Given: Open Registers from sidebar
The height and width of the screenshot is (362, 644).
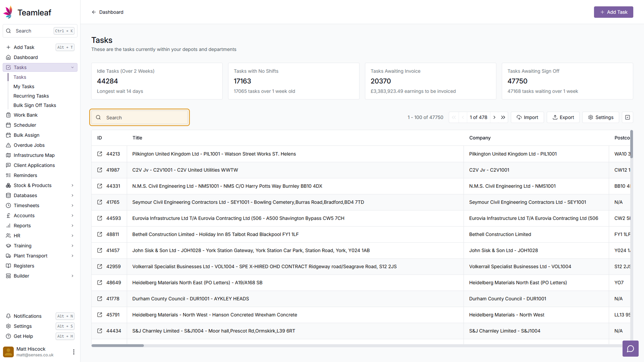Looking at the screenshot, I should point(40,266).
